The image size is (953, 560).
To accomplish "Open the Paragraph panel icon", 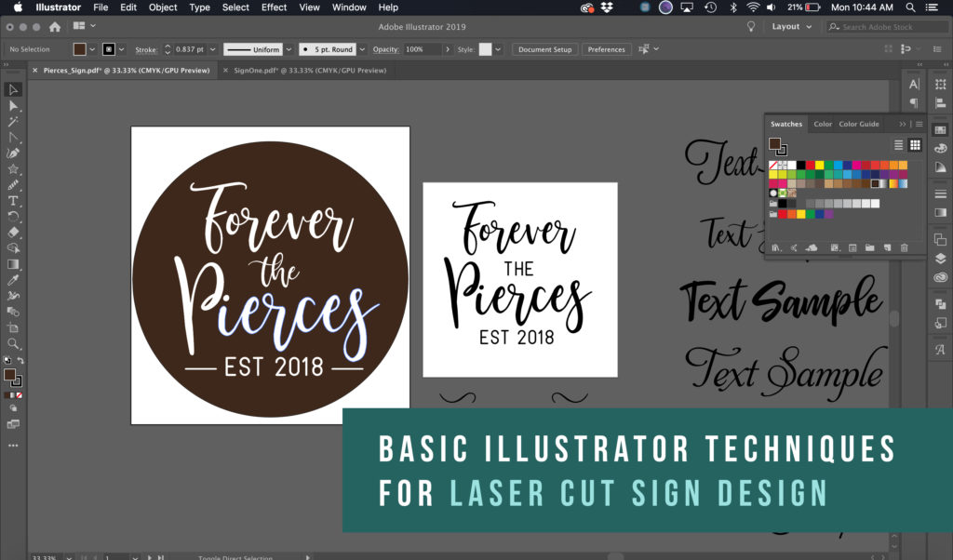I will (914, 102).
